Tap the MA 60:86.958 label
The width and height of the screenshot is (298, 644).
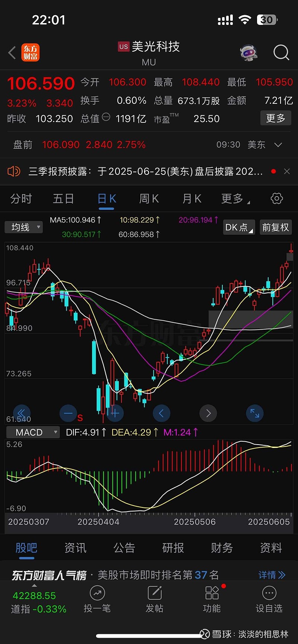[x=139, y=234]
